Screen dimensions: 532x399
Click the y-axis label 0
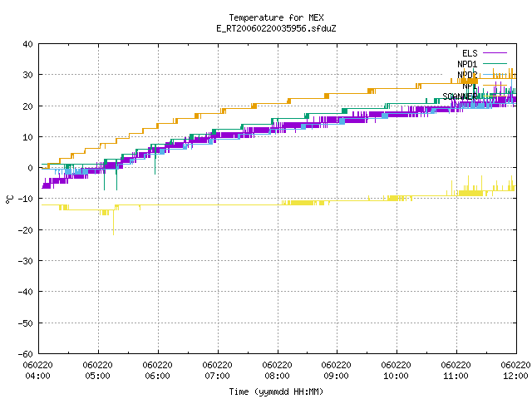(x=31, y=168)
